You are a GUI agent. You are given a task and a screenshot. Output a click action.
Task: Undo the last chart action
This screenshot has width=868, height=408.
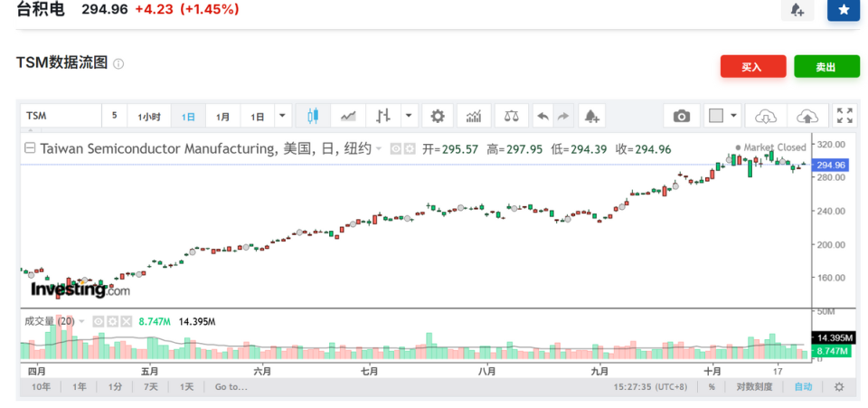tap(543, 117)
